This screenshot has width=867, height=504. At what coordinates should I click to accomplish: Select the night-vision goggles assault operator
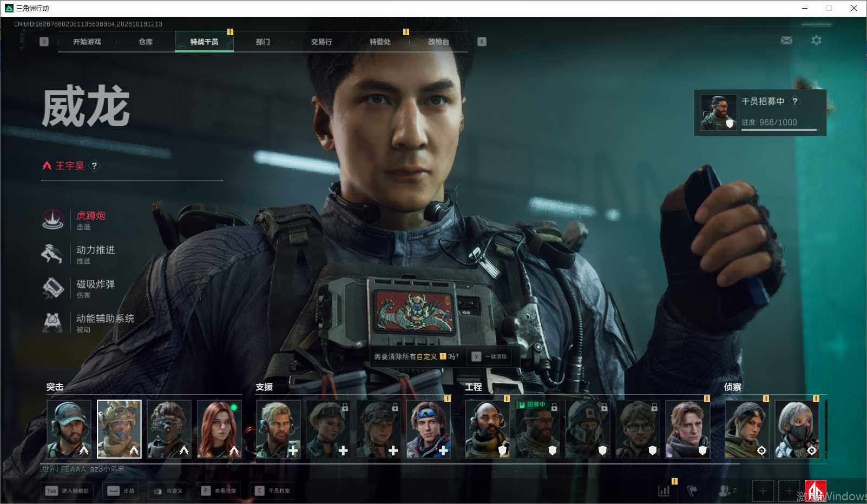click(x=169, y=429)
